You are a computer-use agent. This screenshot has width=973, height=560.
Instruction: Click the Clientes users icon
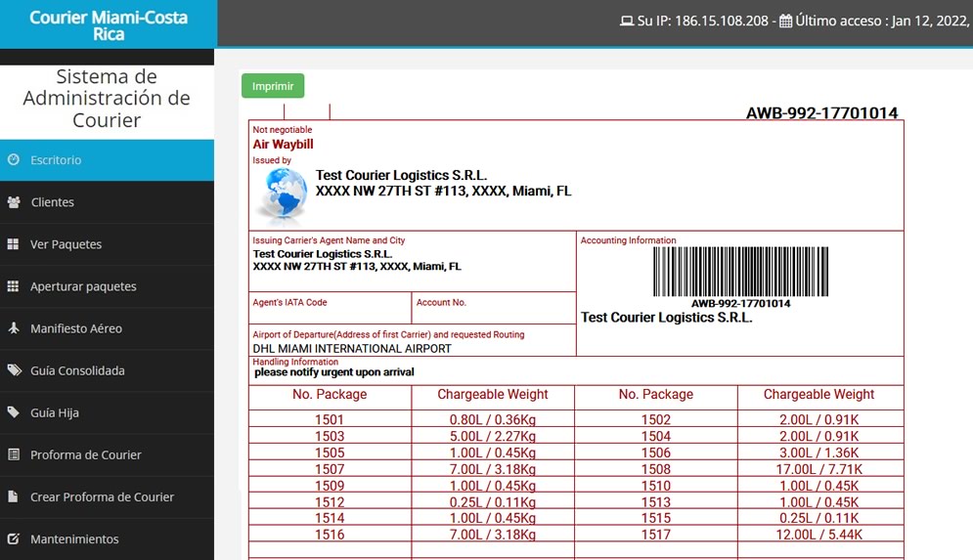(13, 201)
